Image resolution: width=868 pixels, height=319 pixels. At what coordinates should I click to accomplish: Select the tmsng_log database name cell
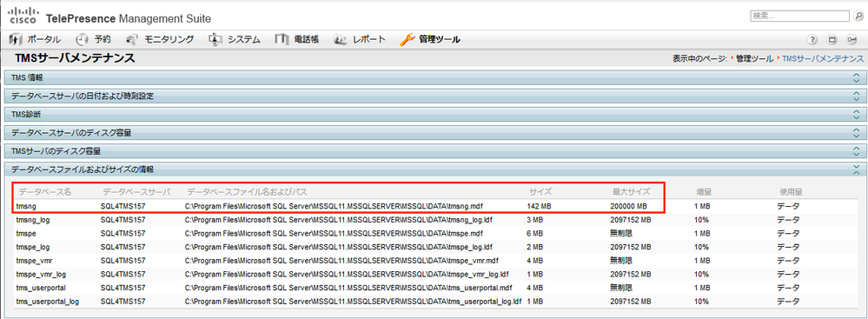(x=33, y=220)
